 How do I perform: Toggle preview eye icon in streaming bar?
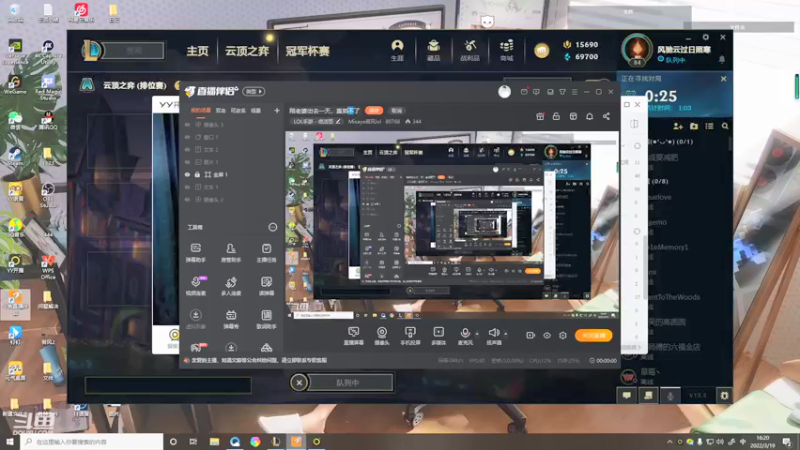[x=547, y=335]
